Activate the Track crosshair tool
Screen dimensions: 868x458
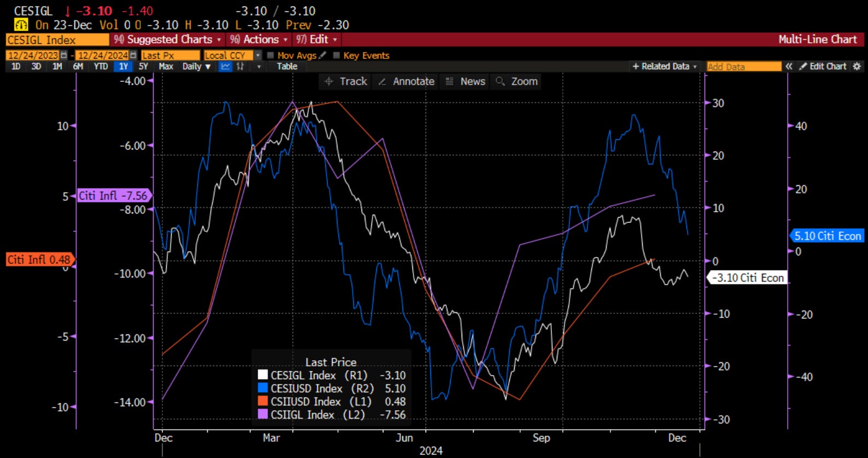click(x=346, y=81)
